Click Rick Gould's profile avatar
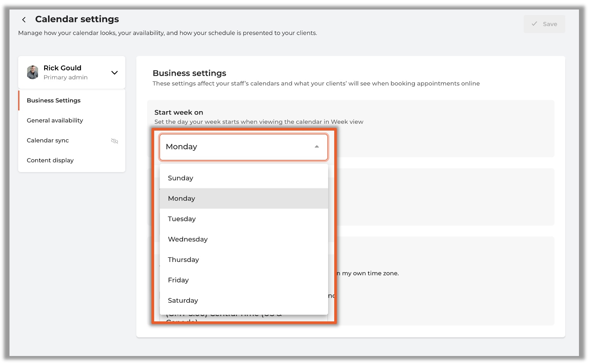Image resolution: width=590 pixels, height=364 pixels. (33, 72)
